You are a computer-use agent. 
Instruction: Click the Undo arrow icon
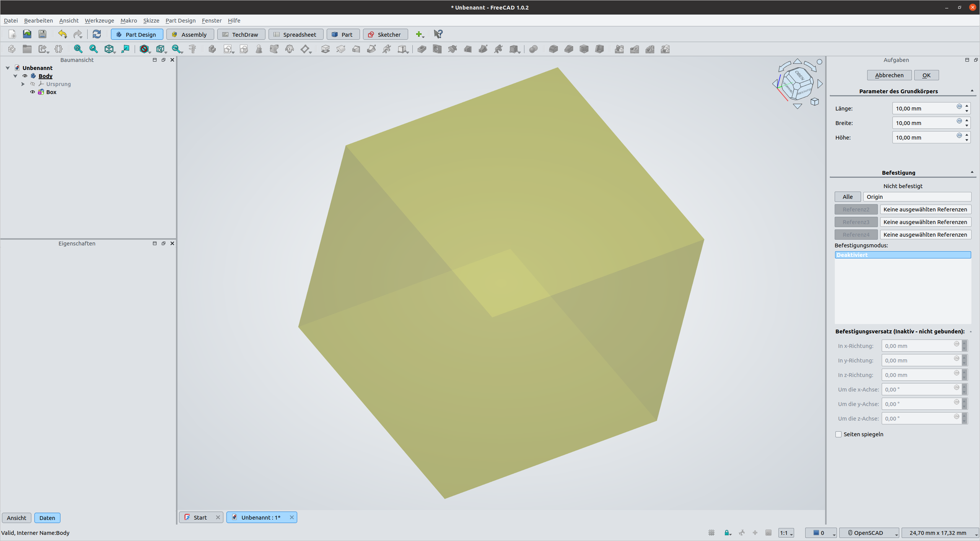(x=62, y=34)
